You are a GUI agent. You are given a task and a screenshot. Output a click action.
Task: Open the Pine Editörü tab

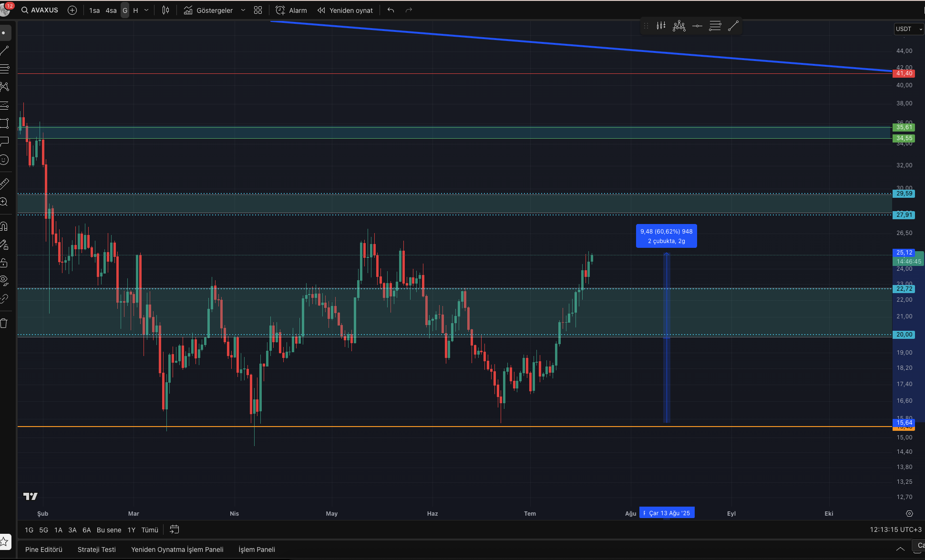(x=44, y=550)
